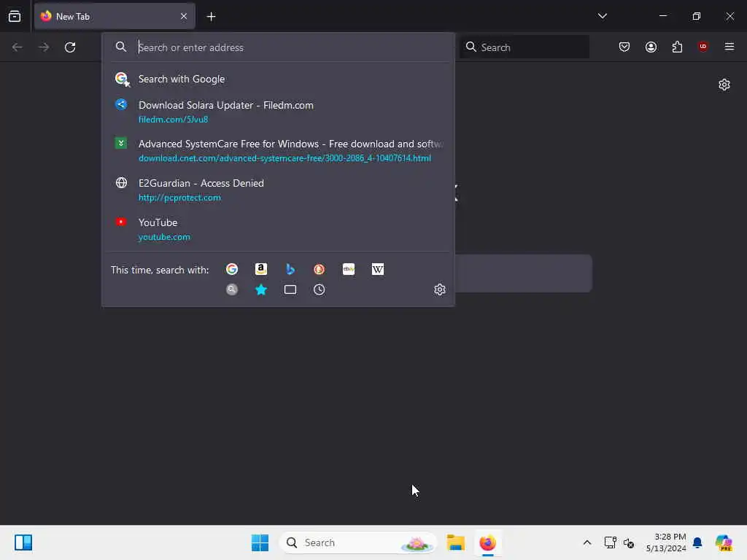
Task: Click the Google favicon beside Search with Google
Action: tap(122, 79)
